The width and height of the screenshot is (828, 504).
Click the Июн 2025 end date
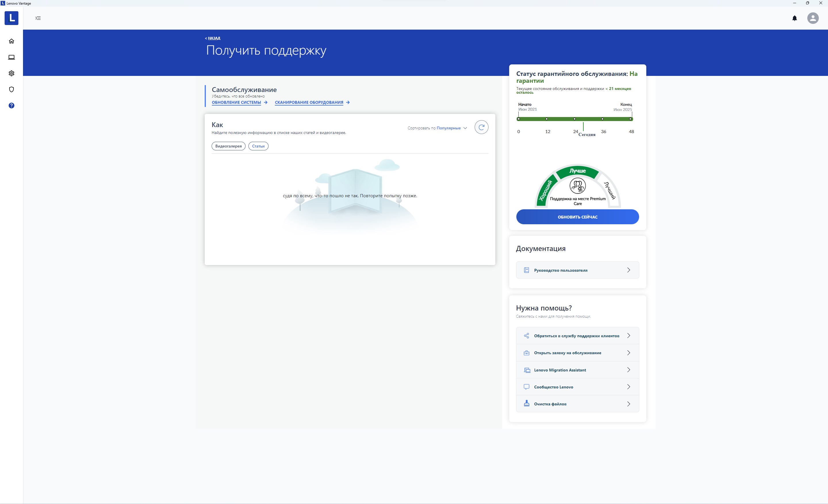pos(622,110)
